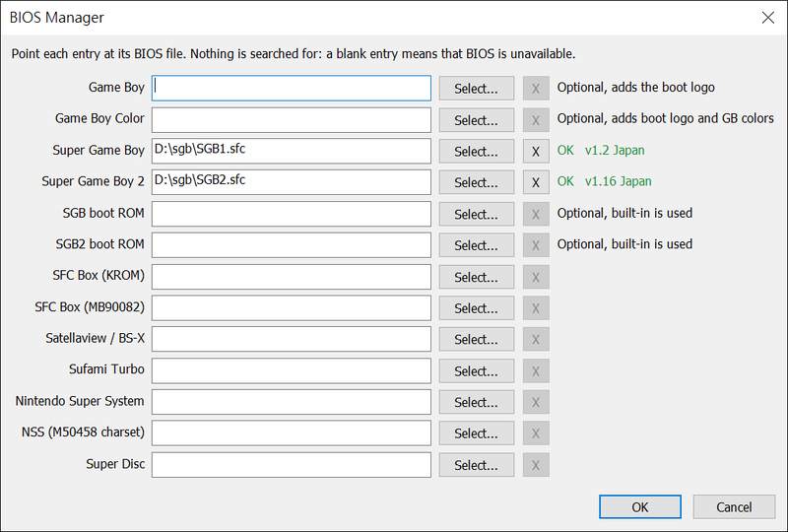Browse for NSS (M50458 charset) file
The height and width of the screenshot is (532, 788).
click(x=477, y=433)
